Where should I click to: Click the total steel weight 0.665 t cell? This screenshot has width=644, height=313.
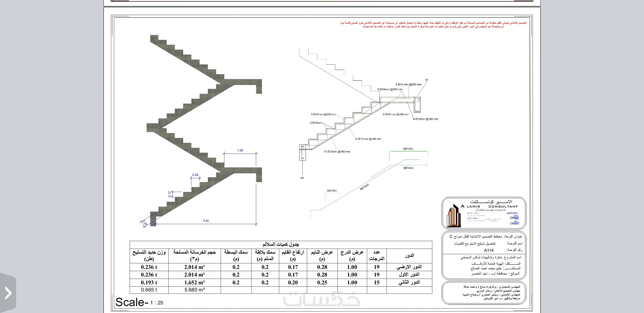point(149,290)
